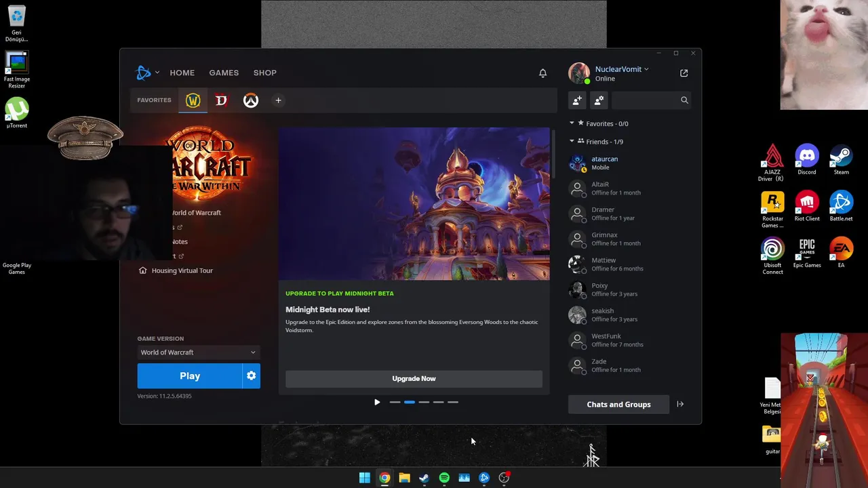
Task: Open game settings gear beside Play
Action: coord(251,375)
